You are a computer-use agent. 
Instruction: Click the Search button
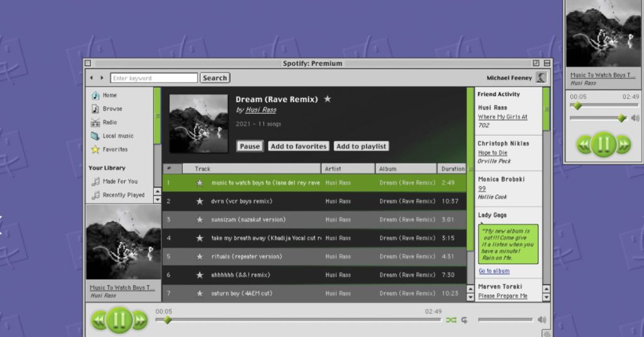(x=215, y=78)
